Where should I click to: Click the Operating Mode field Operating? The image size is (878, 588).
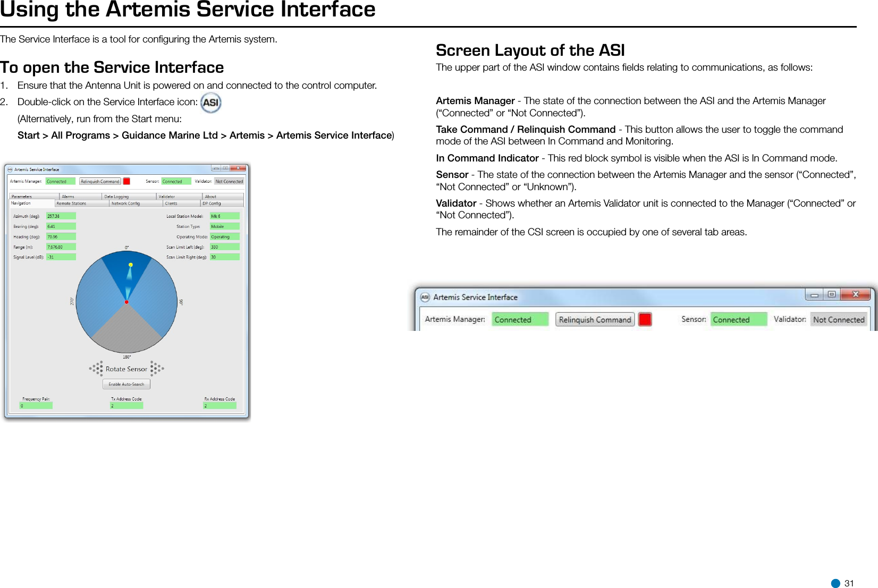point(225,237)
